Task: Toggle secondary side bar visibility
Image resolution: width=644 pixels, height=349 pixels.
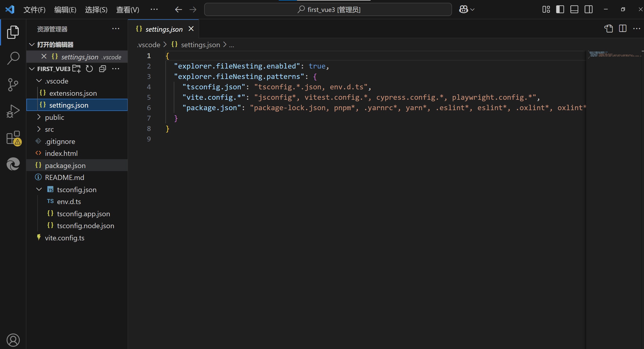Action: tap(588, 10)
